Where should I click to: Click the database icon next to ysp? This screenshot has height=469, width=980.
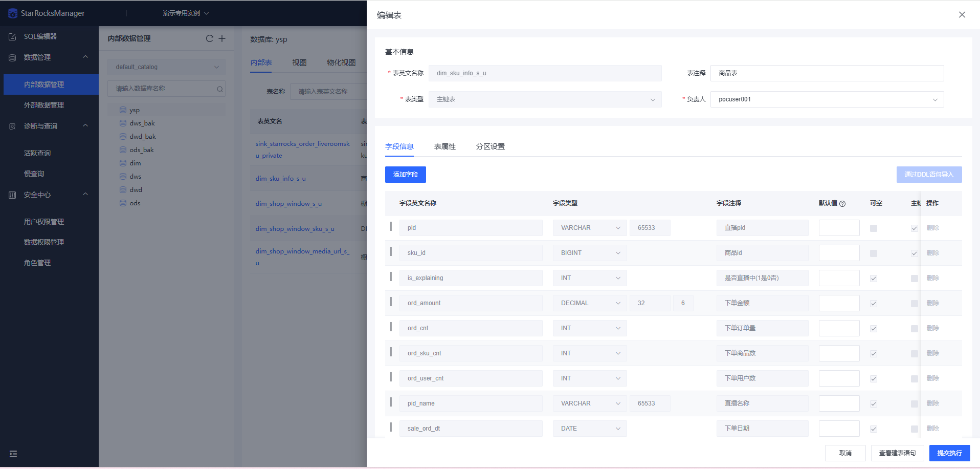(x=123, y=110)
